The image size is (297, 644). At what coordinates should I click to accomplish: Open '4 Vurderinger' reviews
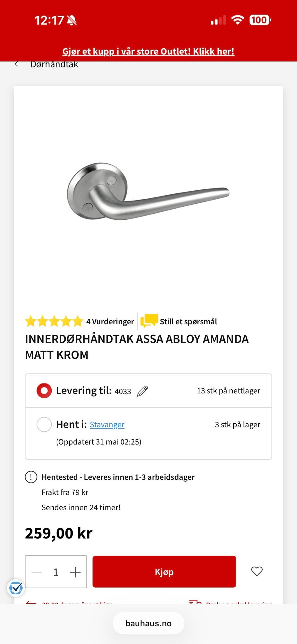[110, 322]
